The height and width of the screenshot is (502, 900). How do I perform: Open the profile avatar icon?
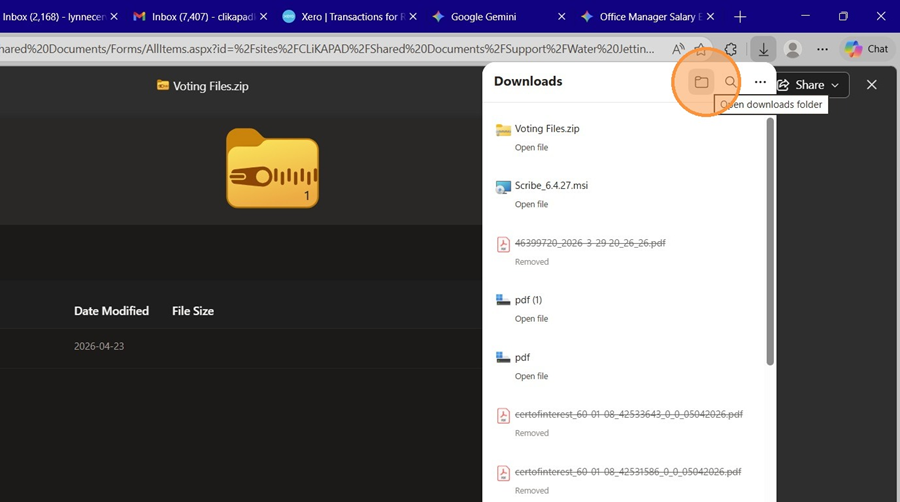793,49
